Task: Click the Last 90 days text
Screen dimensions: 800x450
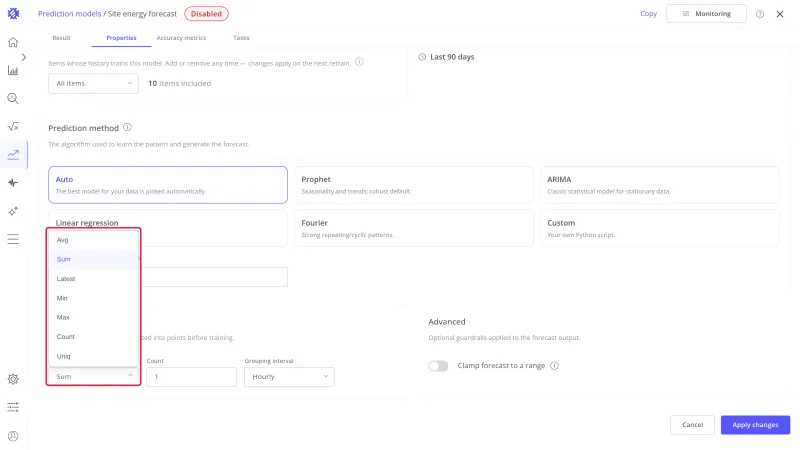Action: point(452,57)
